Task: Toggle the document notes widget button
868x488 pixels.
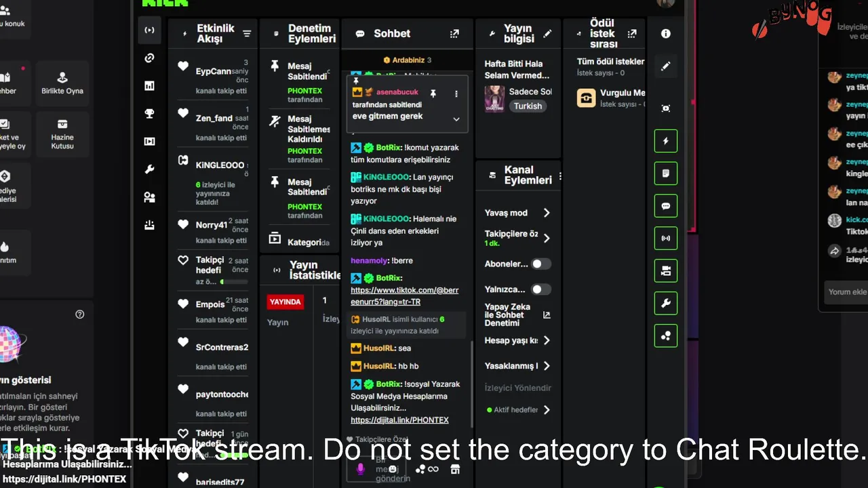Action: (666, 174)
